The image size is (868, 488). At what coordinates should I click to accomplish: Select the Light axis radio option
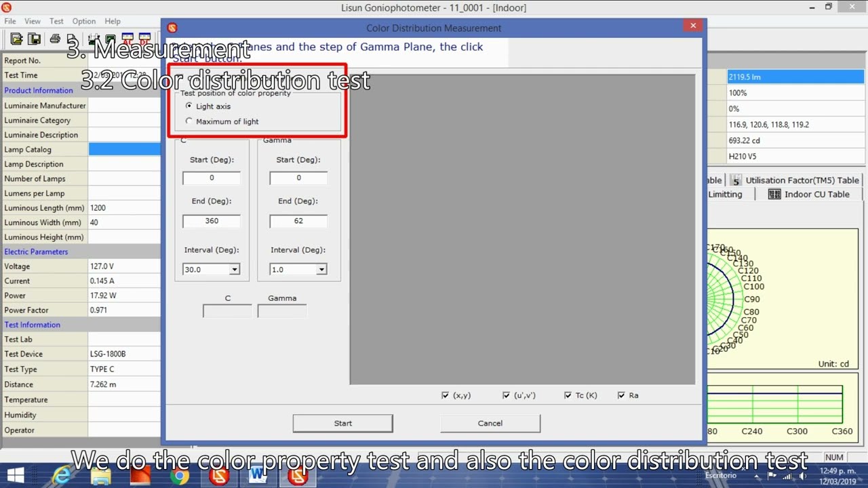point(189,106)
